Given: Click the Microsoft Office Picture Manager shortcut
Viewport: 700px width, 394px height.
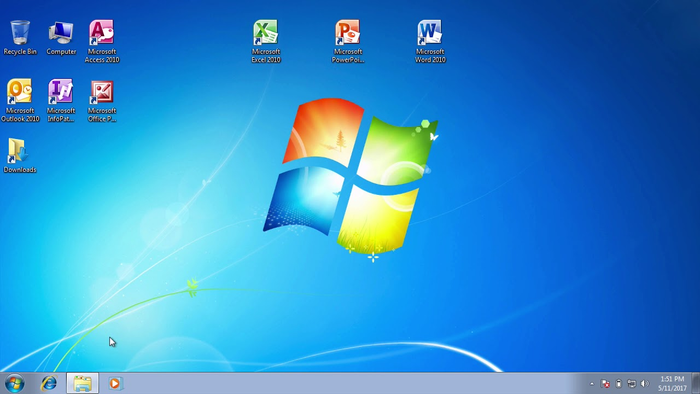Looking at the screenshot, I should 102,100.
